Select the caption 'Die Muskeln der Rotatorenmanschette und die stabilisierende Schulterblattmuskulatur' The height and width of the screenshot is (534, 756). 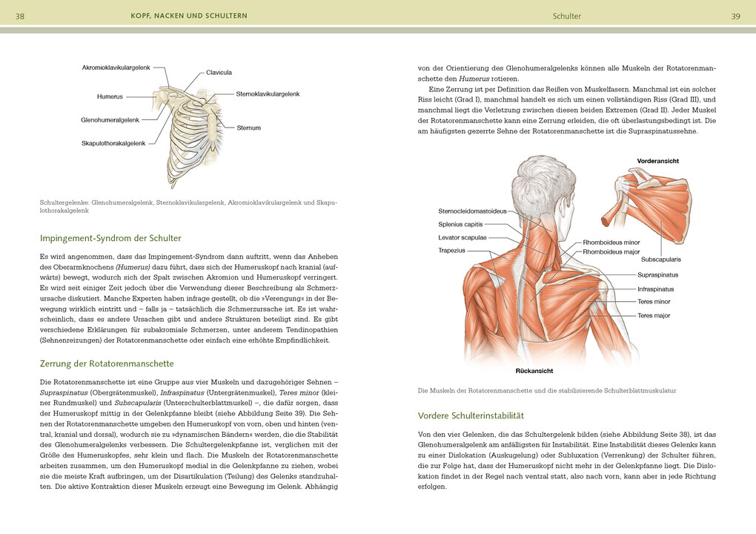[547, 391]
